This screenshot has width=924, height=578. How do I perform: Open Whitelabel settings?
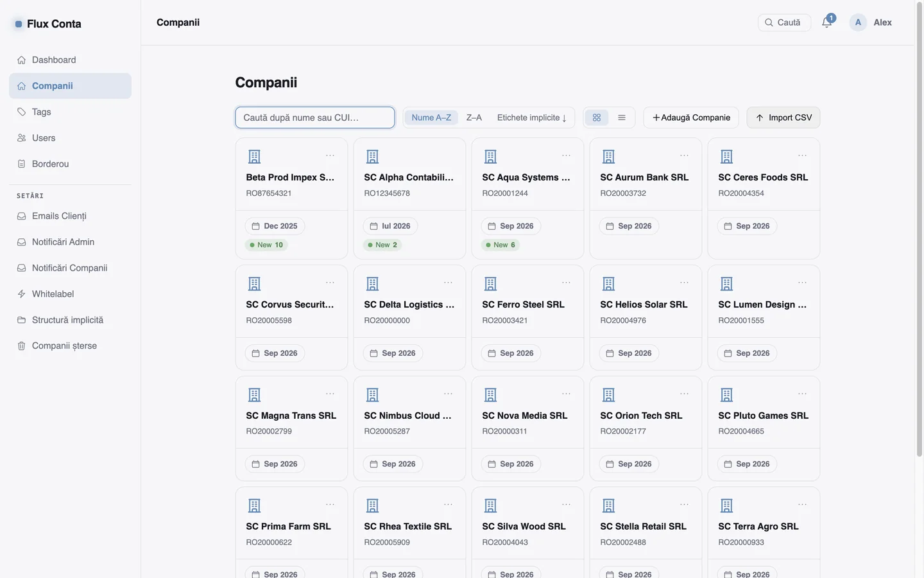70,294
